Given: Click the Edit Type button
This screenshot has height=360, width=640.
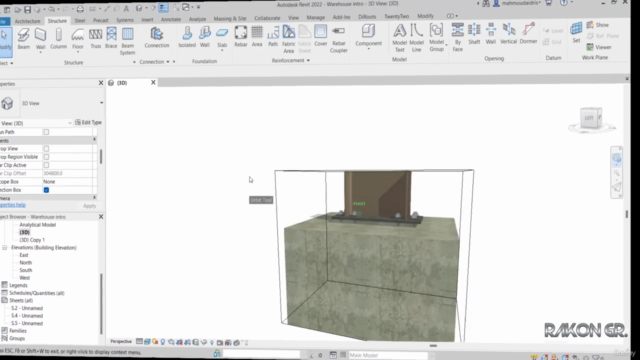Looking at the screenshot, I should (89, 122).
